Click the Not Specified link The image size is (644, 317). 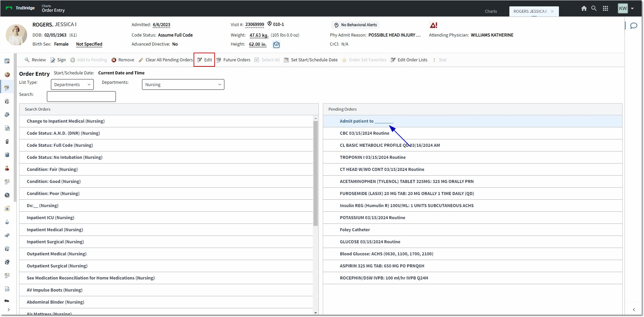coord(89,44)
